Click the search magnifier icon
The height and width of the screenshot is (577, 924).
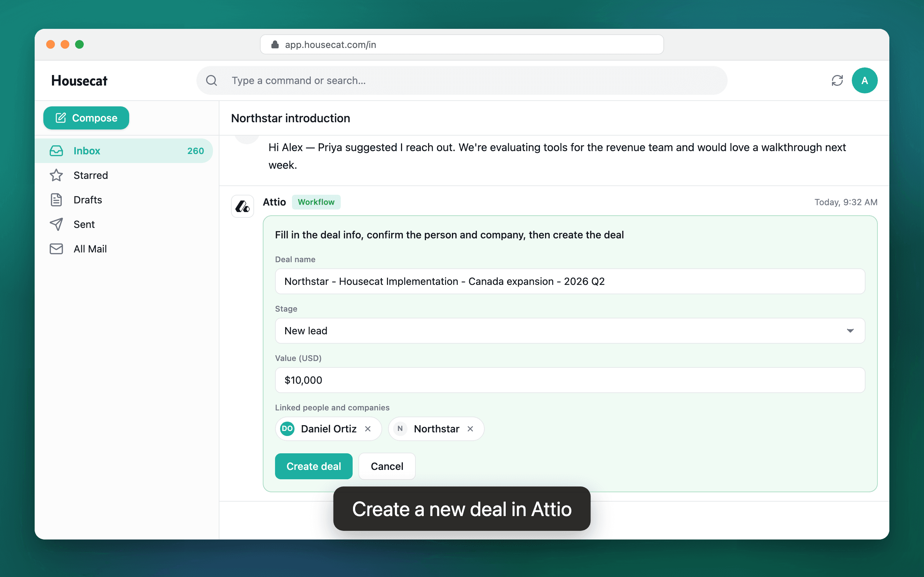[212, 80]
